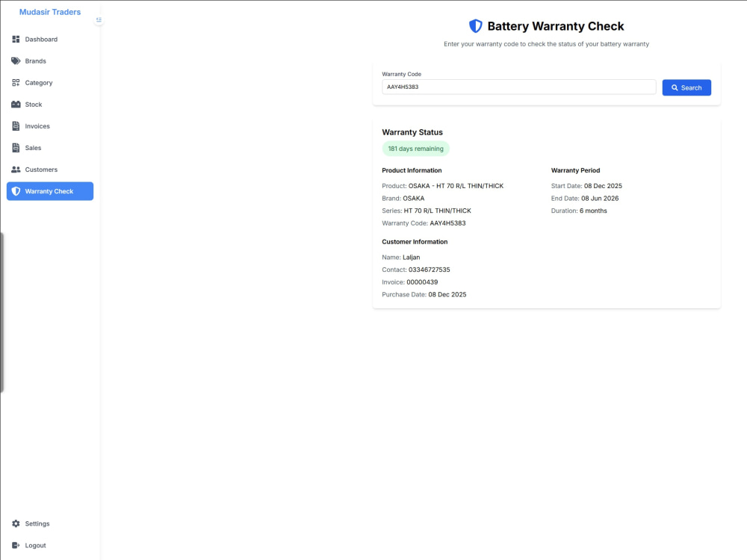Click the Warranty Status heading
Screen dimensions: 747x560
click(412, 132)
